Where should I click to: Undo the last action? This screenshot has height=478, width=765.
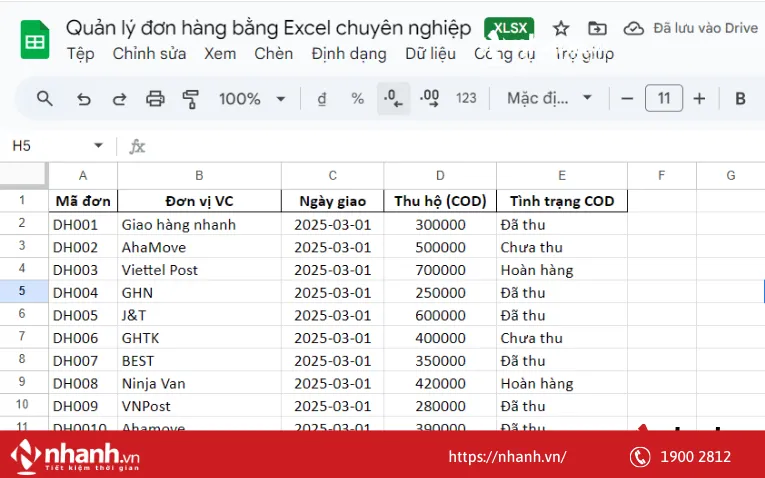(84, 98)
